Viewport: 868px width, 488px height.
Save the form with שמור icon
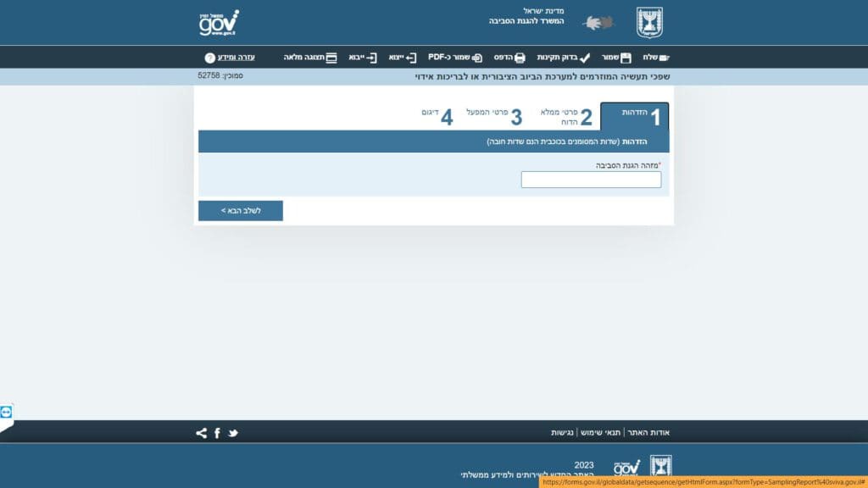click(616, 58)
